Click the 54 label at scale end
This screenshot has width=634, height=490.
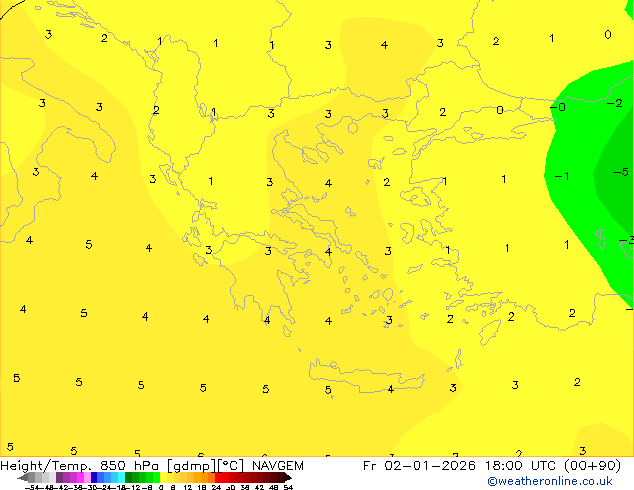pyautogui.click(x=288, y=487)
